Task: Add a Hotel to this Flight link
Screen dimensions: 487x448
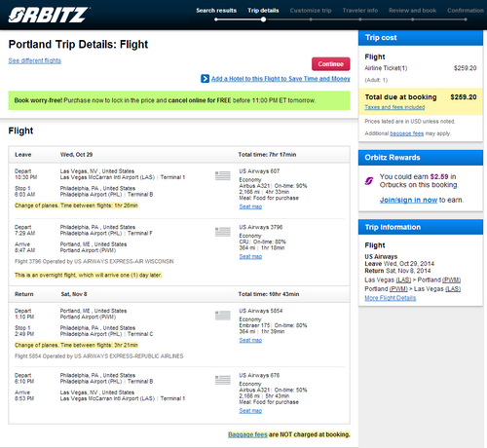Action: (281, 79)
